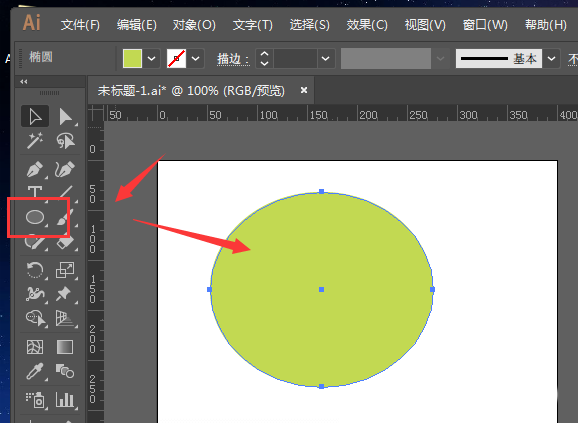Open the 文件(F) menu
The width and height of the screenshot is (578, 423).
[x=80, y=25]
